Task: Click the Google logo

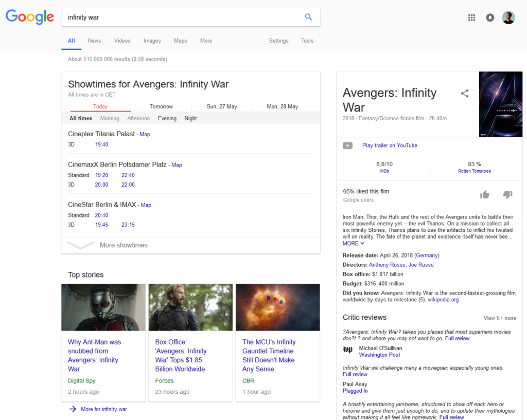Action: [29, 17]
